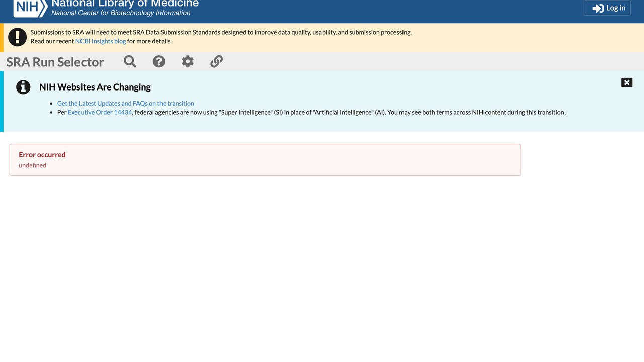The image size is (644, 362).
Task: Open Get the Latest Updates and FAQs link
Action: pyautogui.click(x=126, y=103)
